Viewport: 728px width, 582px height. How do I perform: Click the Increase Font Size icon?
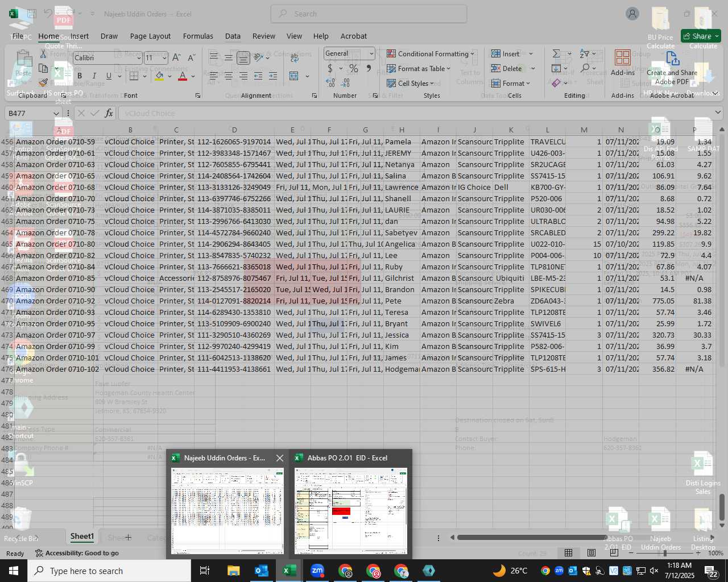pyautogui.click(x=176, y=57)
